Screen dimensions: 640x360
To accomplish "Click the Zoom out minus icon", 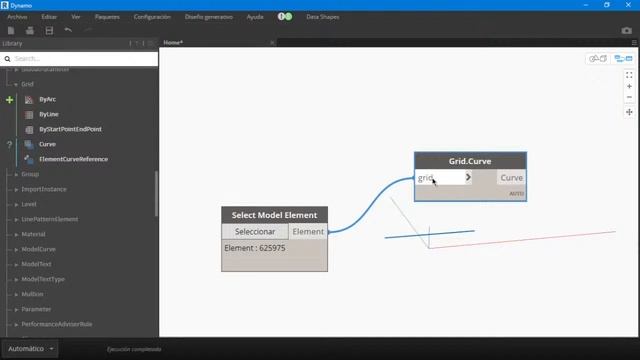I will tap(629, 97).
